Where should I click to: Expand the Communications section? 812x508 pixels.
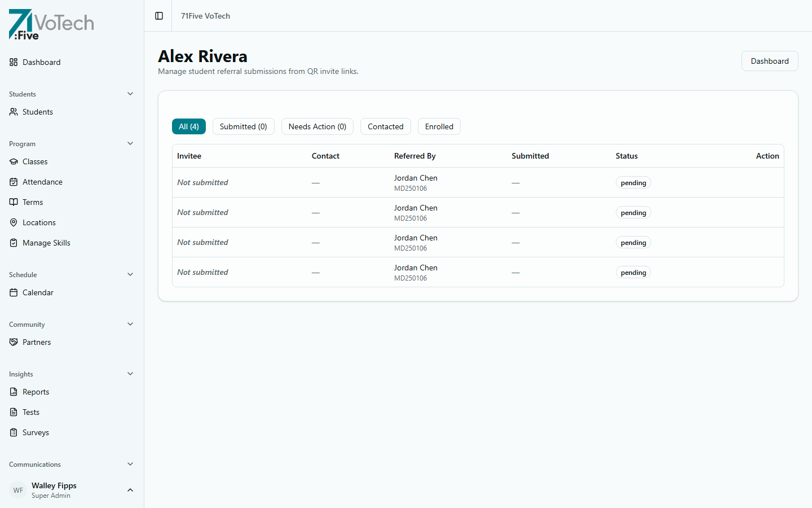click(130, 464)
